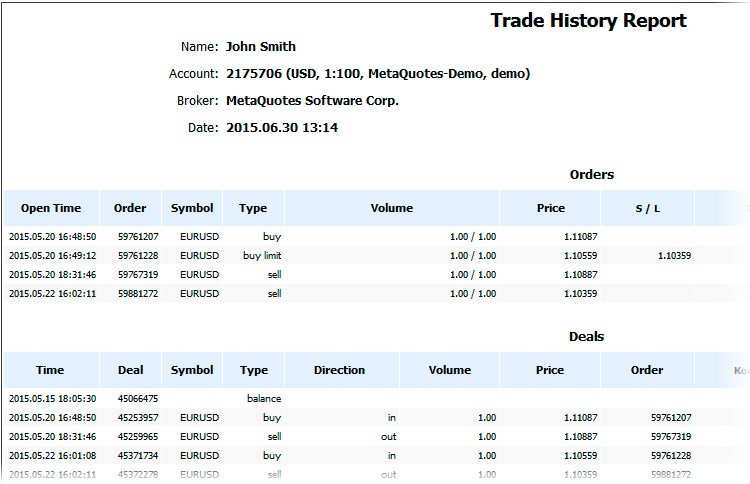
Task: Click order 59761228 in Deals table
Action: tap(671, 456)
